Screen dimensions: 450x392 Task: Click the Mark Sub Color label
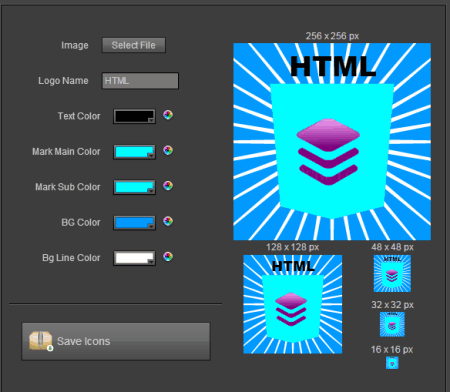[68, 187]
